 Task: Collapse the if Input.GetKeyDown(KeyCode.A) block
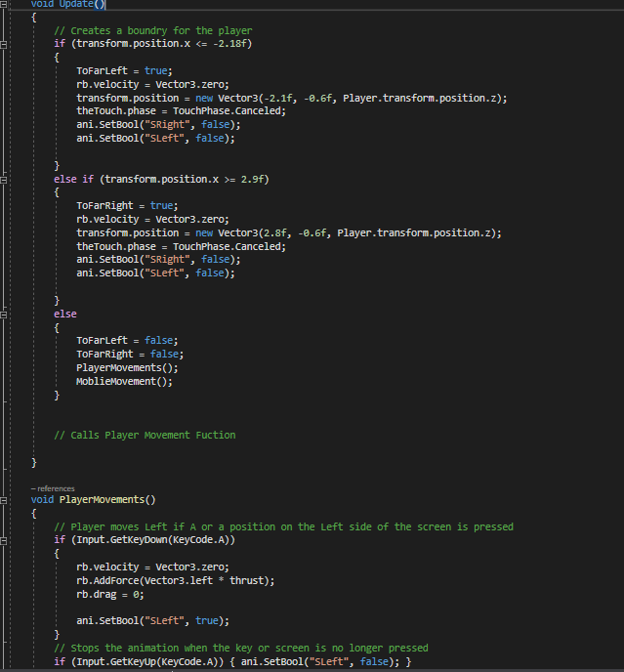3,541
